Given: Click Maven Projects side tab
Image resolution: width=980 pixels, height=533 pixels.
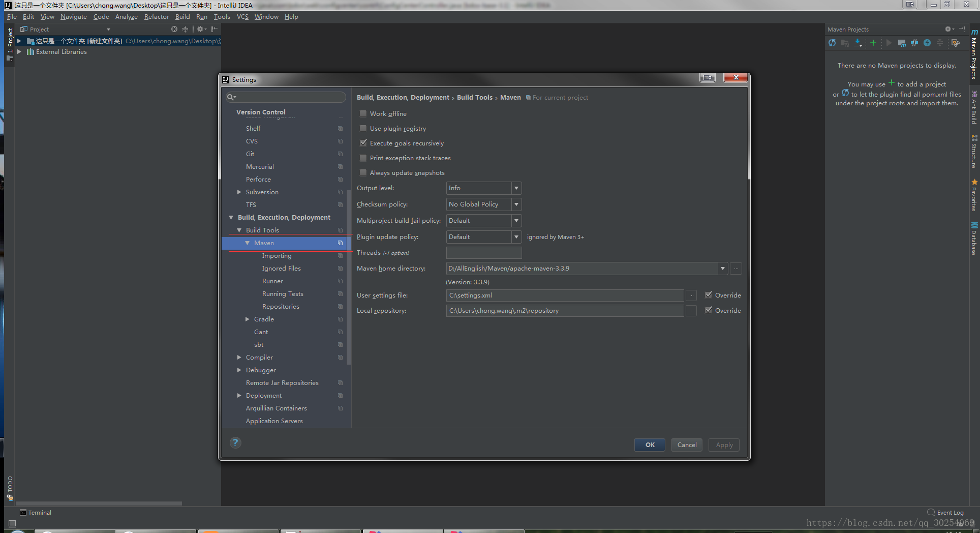Looking at the screenshot, I should tap(974, 55).
